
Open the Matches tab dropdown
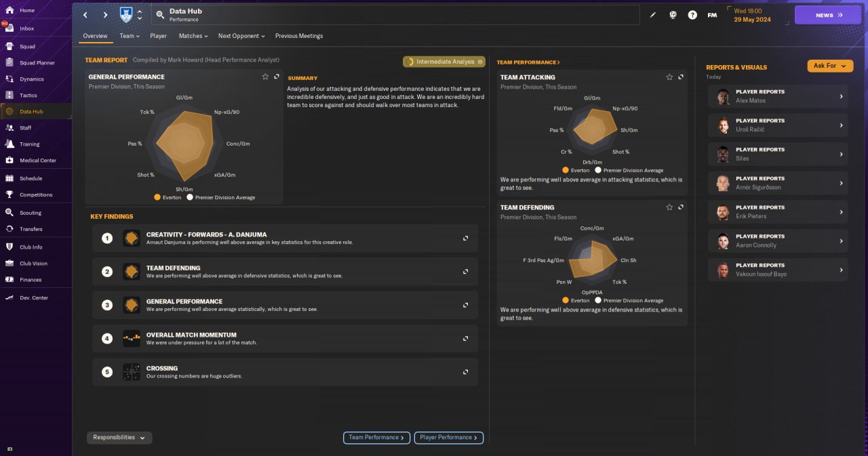point(193,36)
